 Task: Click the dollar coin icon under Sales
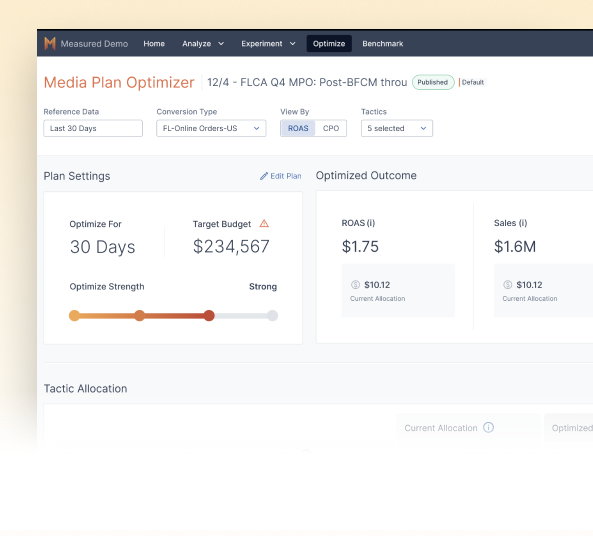click(x=508, y=284)
